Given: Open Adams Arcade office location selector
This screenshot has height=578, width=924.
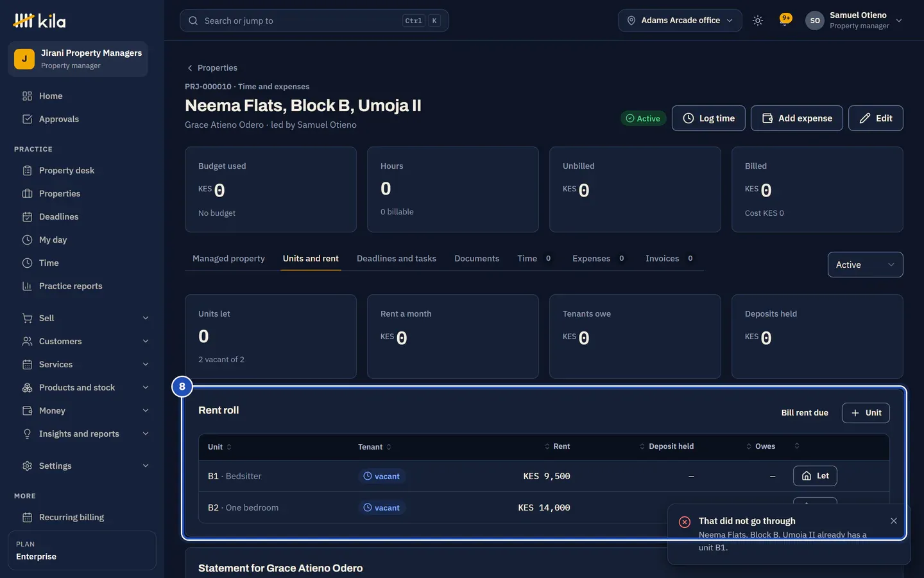Looking at the screenshot, I should click(x=680, y=21).
